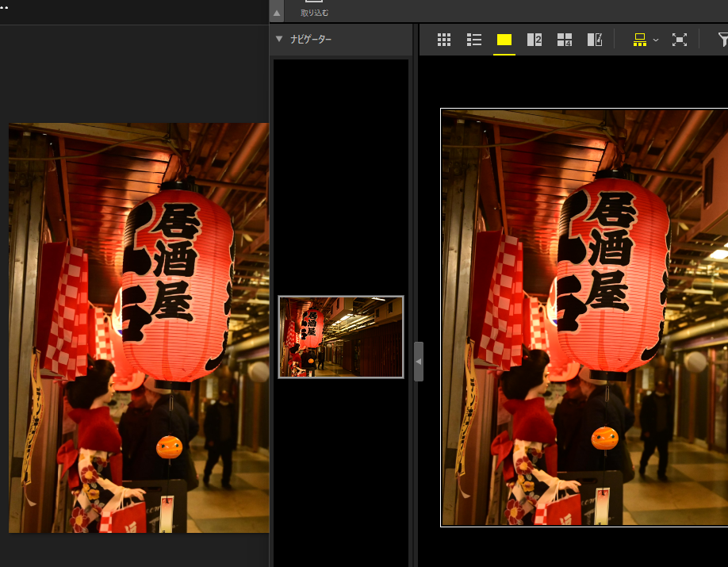Collapse the top panel with the up arrow
This screenshot has width=728, height=567.
pos(277,13)
